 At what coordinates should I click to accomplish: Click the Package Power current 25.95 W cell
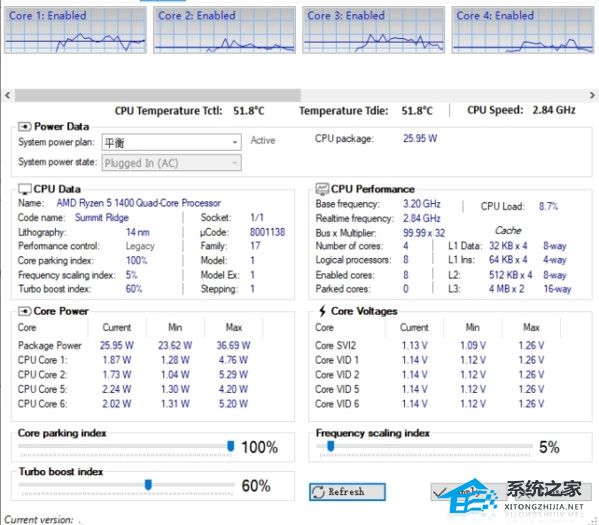pos(117,345)
